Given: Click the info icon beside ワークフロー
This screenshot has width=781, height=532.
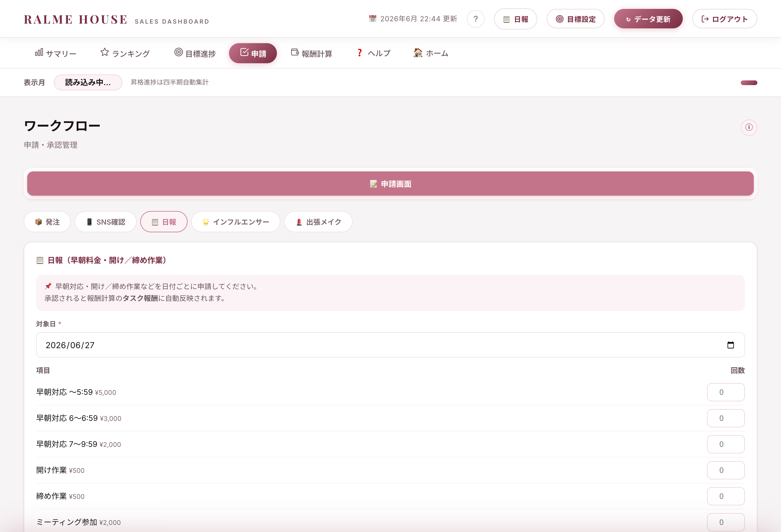Looking at the screenshot, I should (x=749, y=127).
